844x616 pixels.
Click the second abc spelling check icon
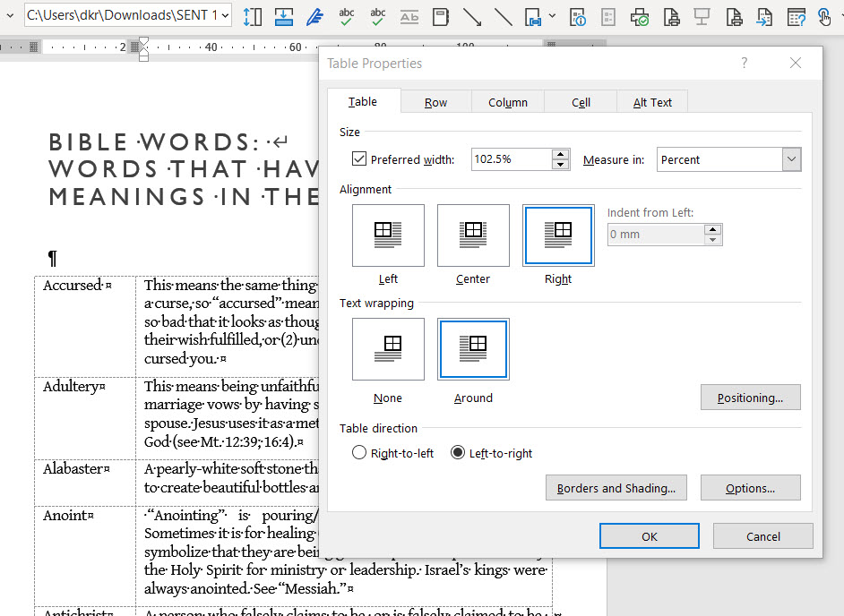377,17
